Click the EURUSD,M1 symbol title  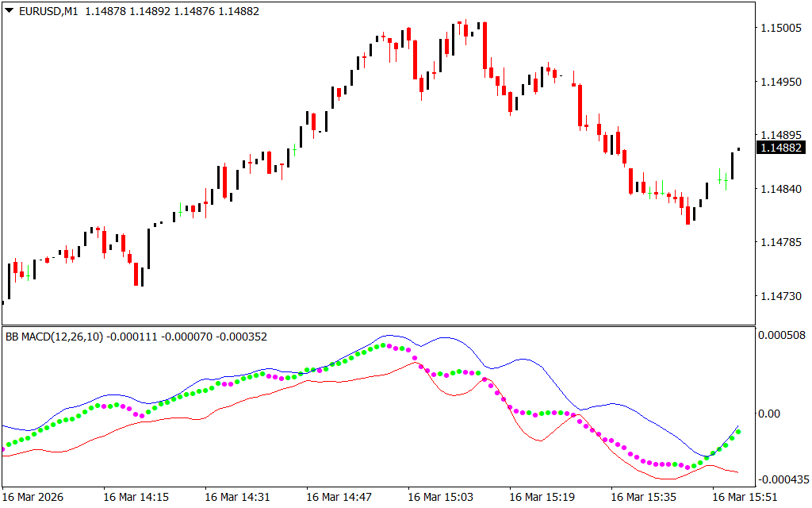(x=48, y=12)
